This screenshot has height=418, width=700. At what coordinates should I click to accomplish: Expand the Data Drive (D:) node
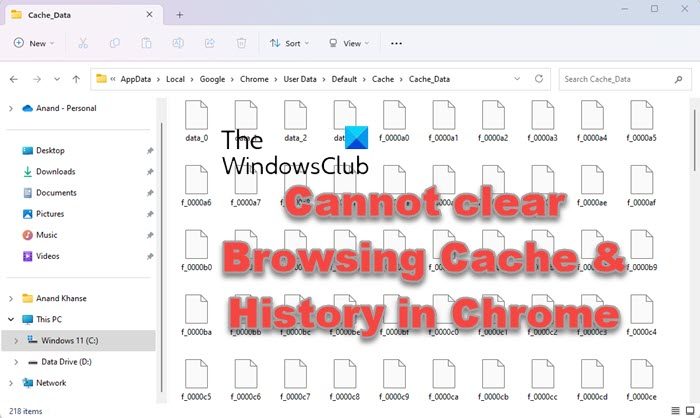[16, 362]
